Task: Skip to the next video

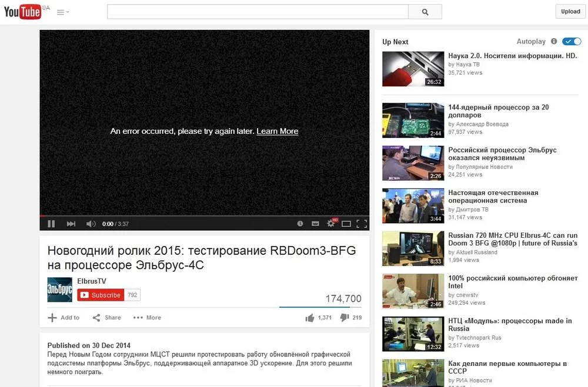Action: (71, 224)
